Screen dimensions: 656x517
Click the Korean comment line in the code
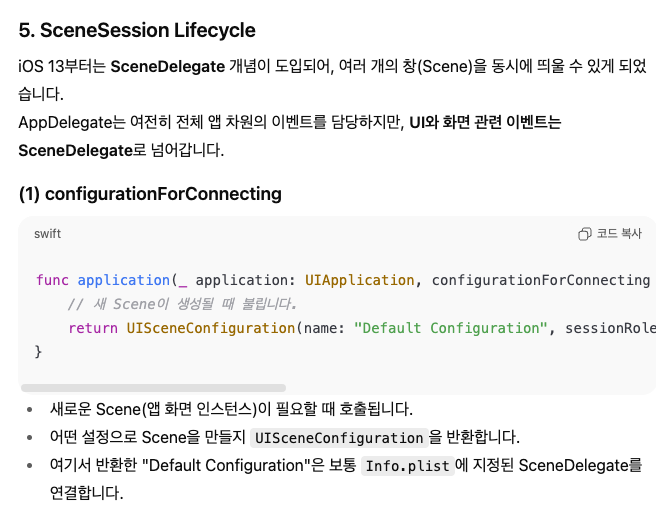click(x=182, y=304)
